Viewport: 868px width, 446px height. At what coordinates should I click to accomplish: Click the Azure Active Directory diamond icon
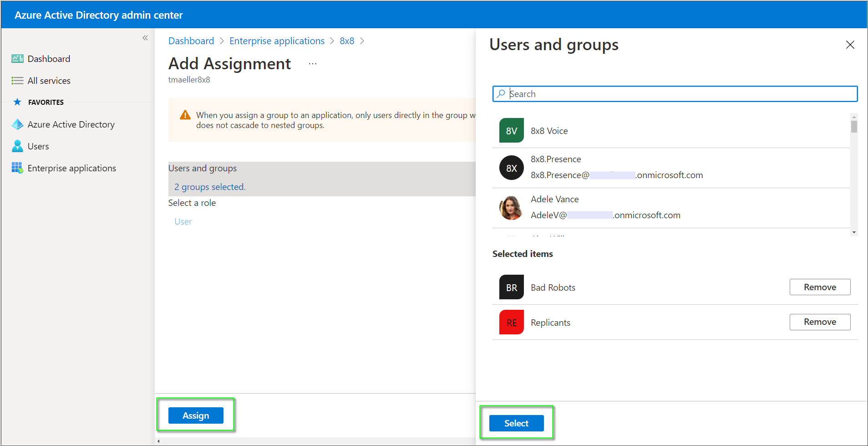point(17,124)
